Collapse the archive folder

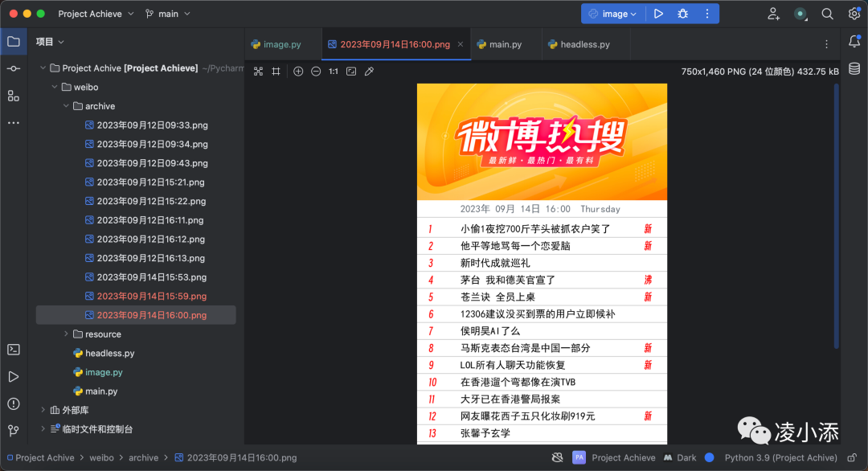[66, 106]
